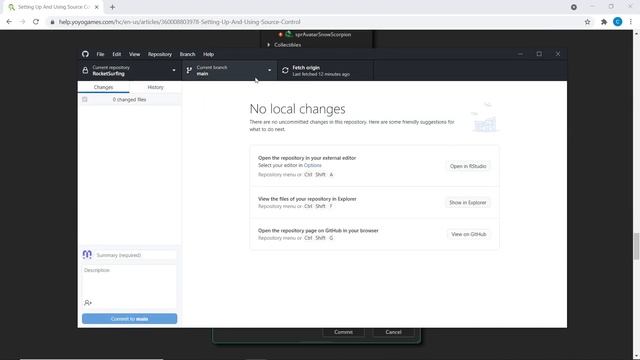Open the Repository menu
The image size is (640, 360).
[x=160, y=54]
